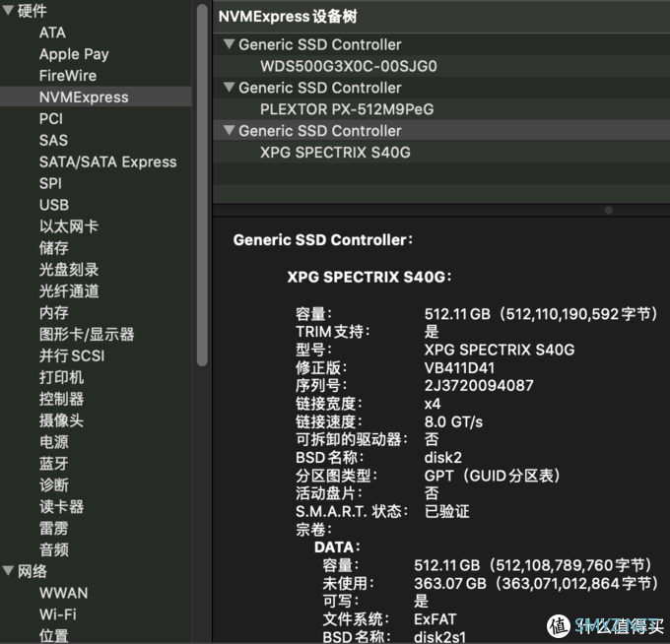This screenshot has width=670, height=644.
Task: Open Wi-Fi under 网络
Action: click(x=58, y=614)
